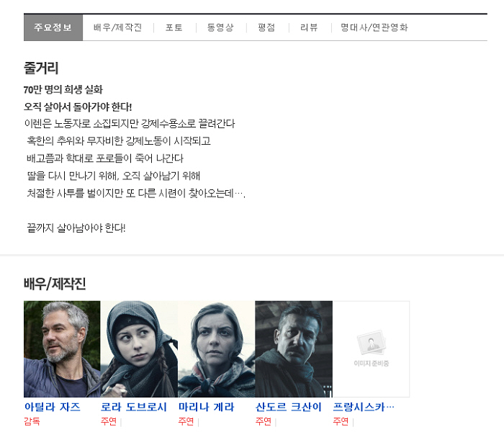Open 아틸라 자즈 director name link

click(x=52, y=407)
